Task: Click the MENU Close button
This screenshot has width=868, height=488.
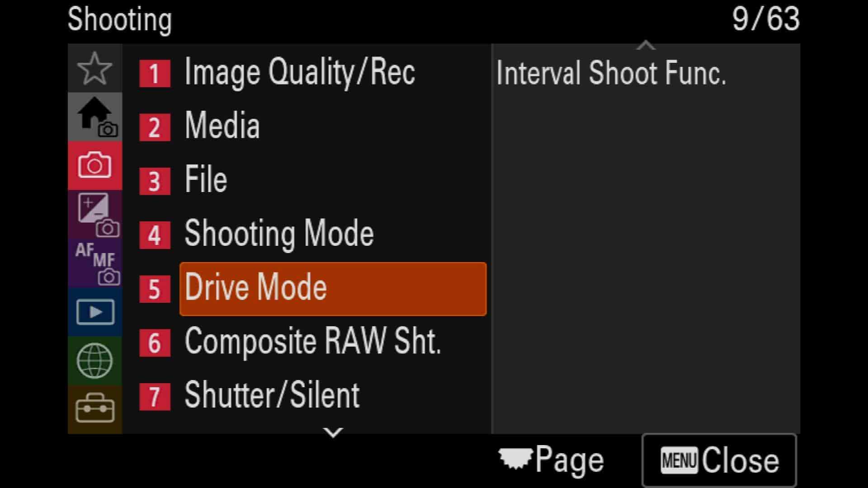Action: (719, 460)
